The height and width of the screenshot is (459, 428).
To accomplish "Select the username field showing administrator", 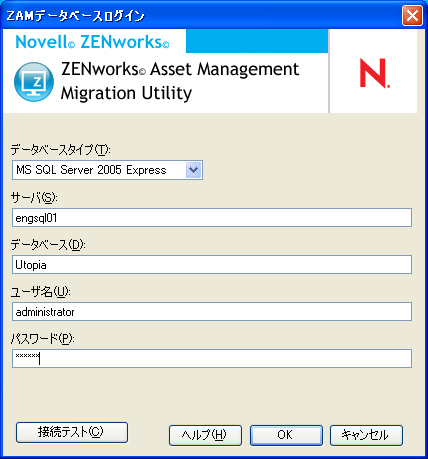I will pyautogui.click(x=212, y=312).
